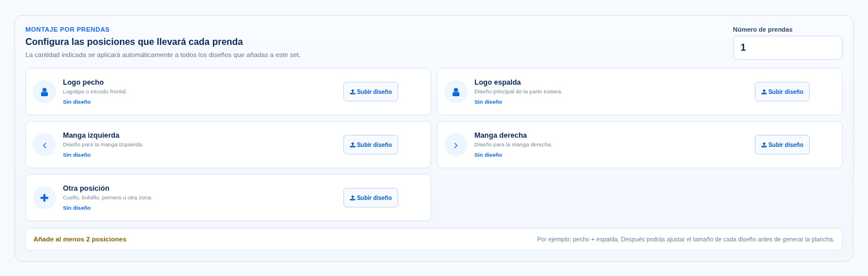
Task: Click Sin diseño under Logo pecho
Action: point(77,102)
